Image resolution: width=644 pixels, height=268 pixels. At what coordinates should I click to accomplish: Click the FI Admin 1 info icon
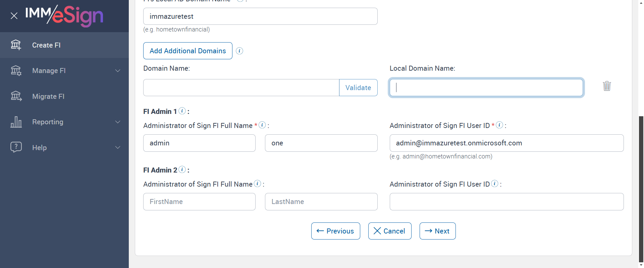[x=182, y=111]
